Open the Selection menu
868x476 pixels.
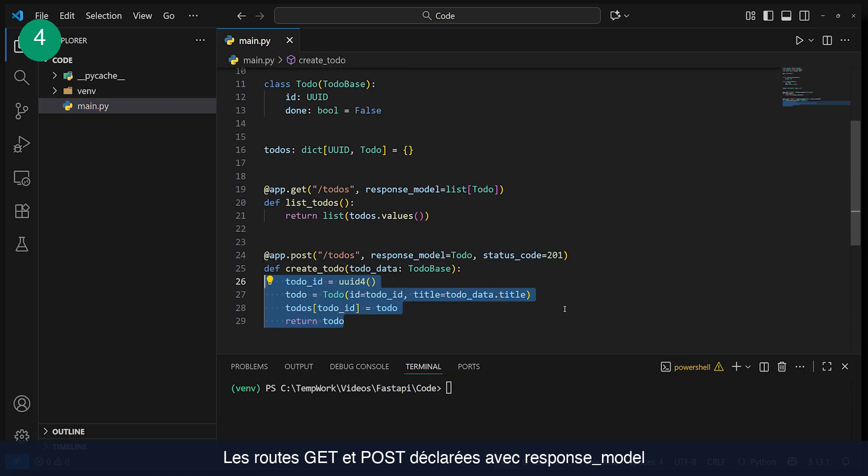pyautogui.click(x=103, y=16)
